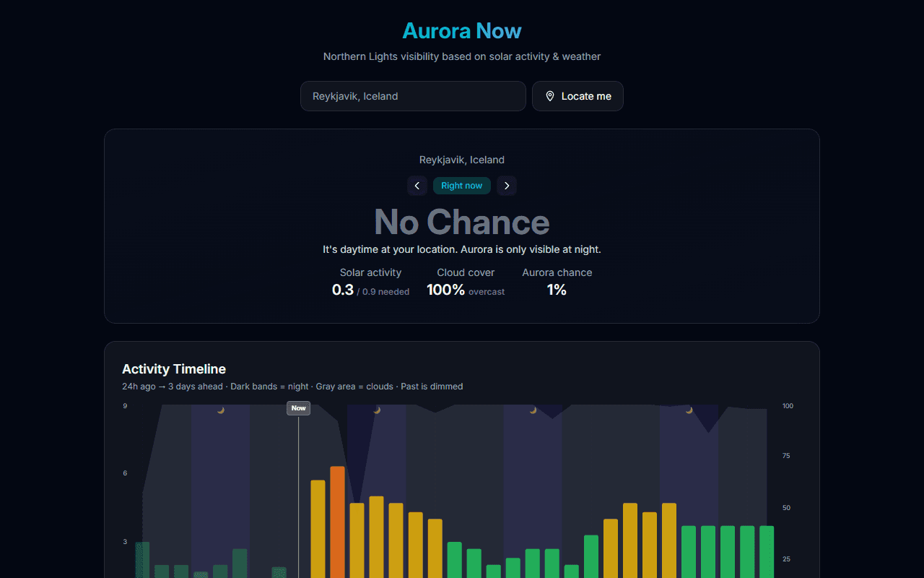Click the Now marker on the timeline
This screenshot has height=578, width=924.
tap(298, 407)
